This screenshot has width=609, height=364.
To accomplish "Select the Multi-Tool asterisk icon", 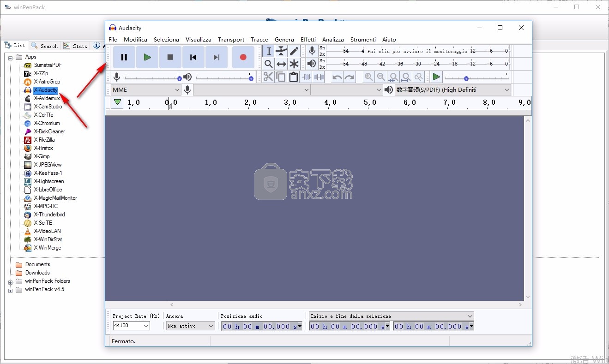I will click(294, 64).
